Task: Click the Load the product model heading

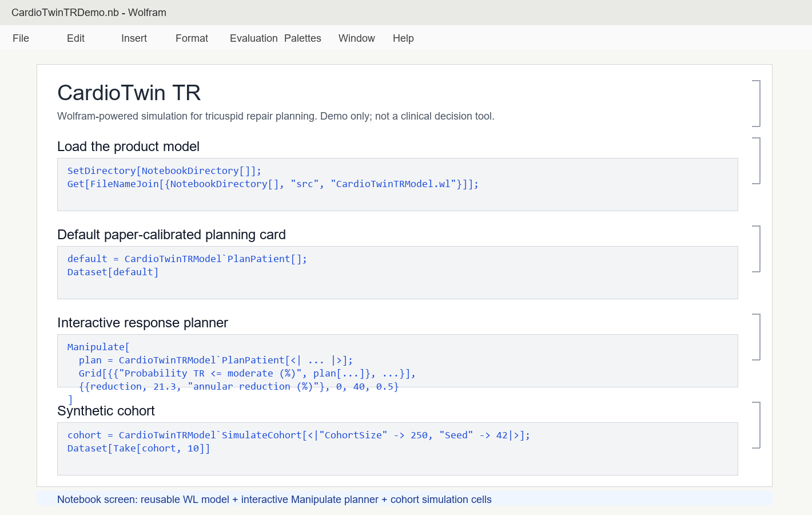Action: (x=128, y=146)
